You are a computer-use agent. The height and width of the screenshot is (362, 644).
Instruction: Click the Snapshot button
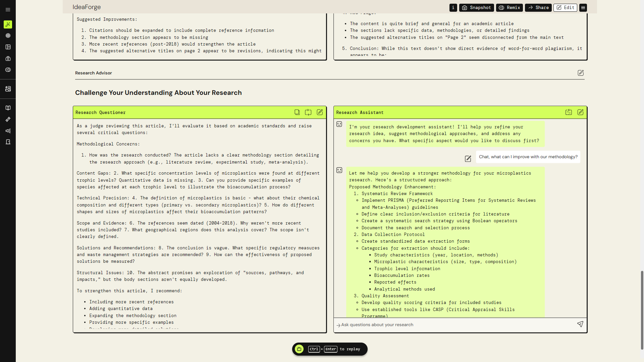(476, 7)
